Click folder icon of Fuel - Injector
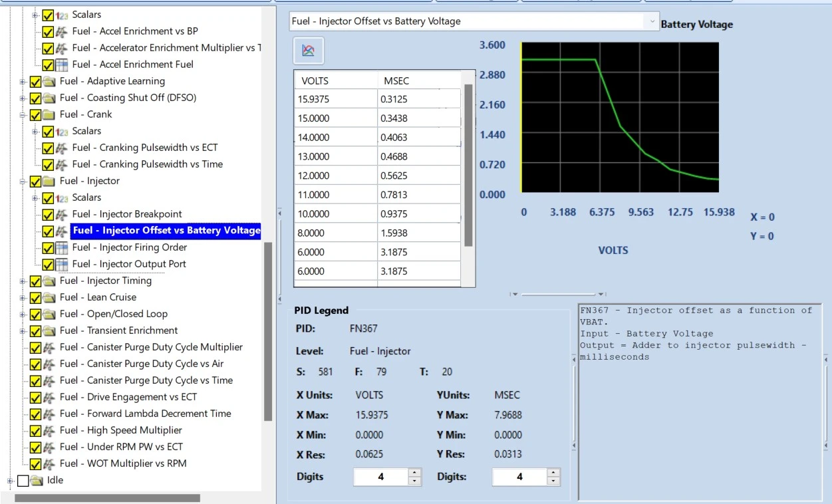Screen dimensions: 832x504 coord(50,181)
